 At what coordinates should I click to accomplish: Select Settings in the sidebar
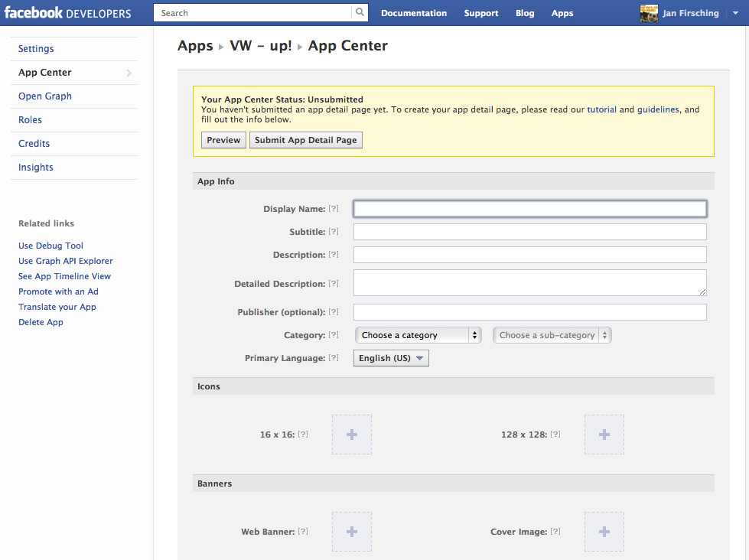[74, 49]
